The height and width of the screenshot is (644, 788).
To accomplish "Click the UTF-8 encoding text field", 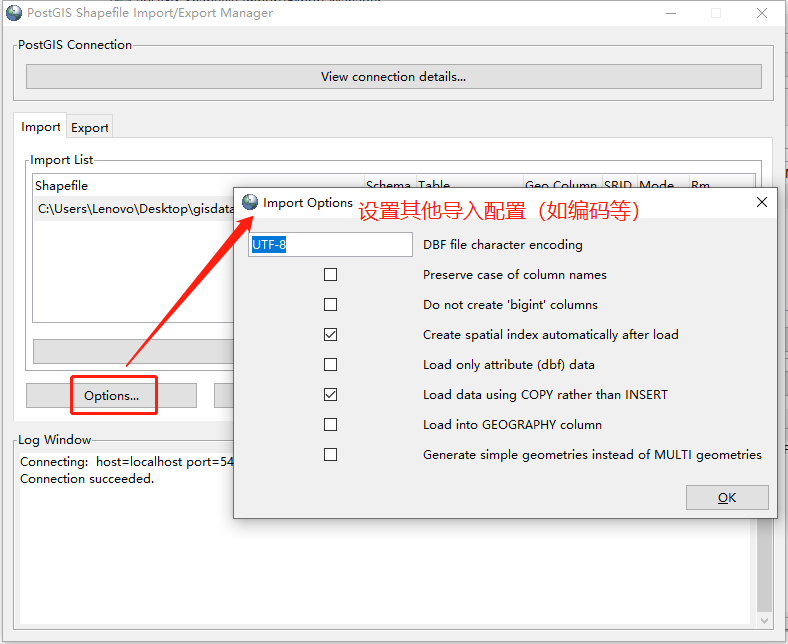I will (330, 245).
